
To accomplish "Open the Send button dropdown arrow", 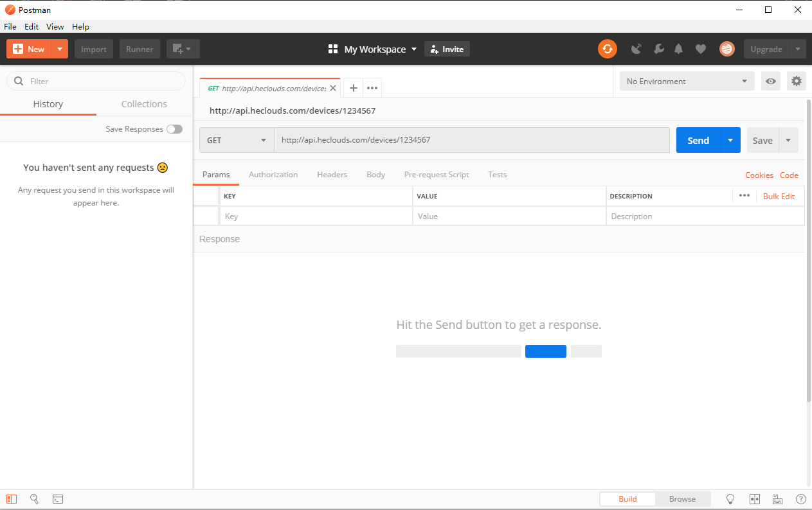I will pyautogui.click(x=730, y=140).
